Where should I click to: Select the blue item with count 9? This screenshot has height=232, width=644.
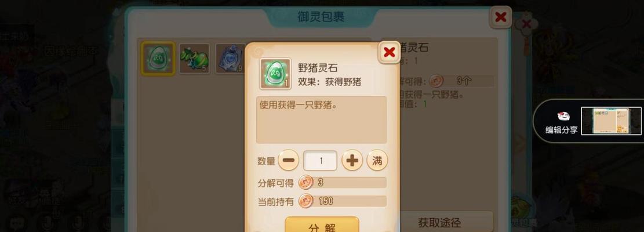pyautogui.click(x=230, y=59)
